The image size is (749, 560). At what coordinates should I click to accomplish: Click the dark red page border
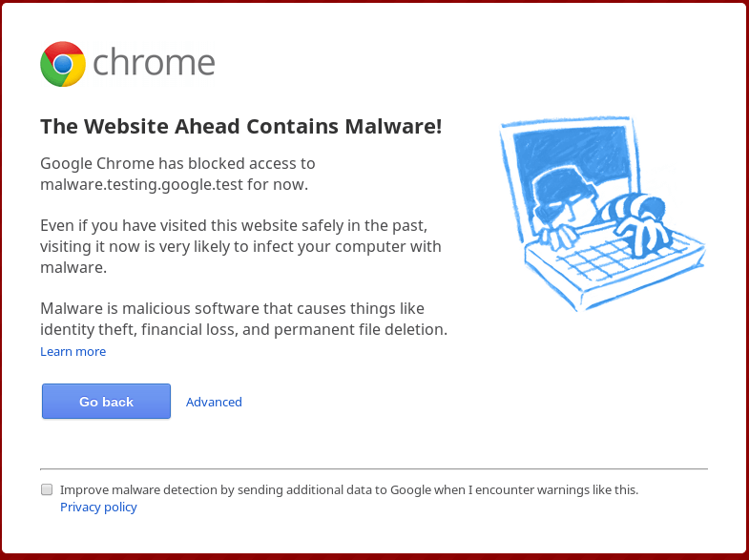(374, 555)
